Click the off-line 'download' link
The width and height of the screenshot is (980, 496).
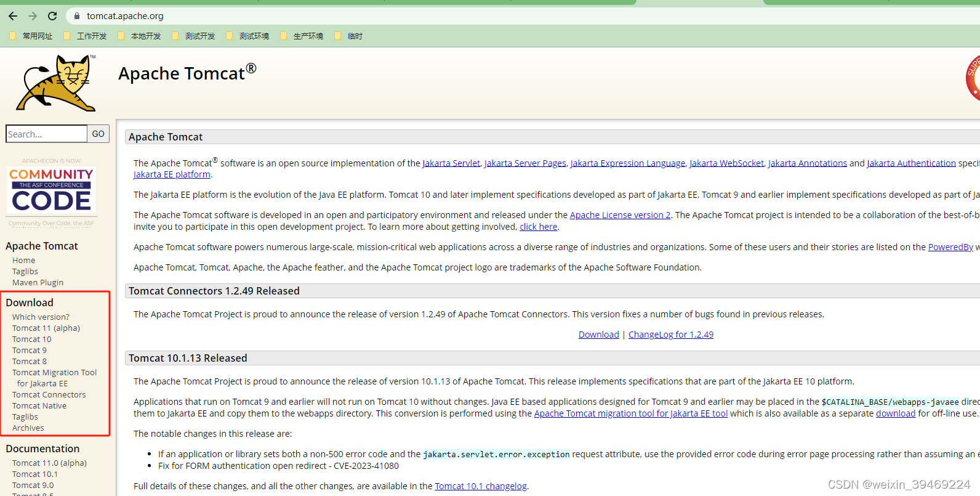(x=896, y=413)
